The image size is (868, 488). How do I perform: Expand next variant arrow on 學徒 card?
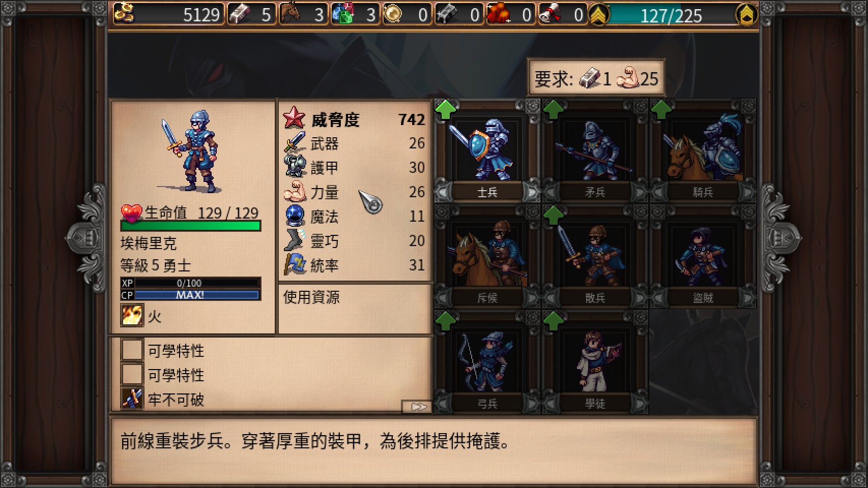639,404
